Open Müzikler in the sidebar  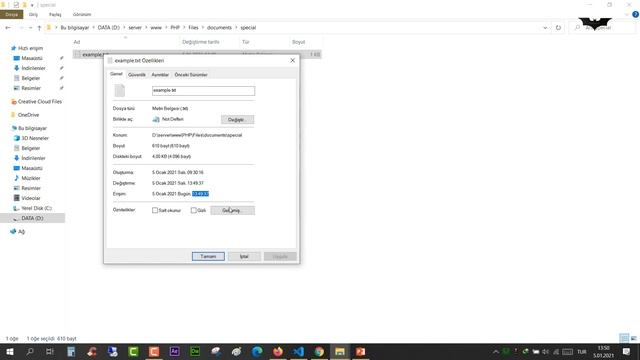point(31,178)
